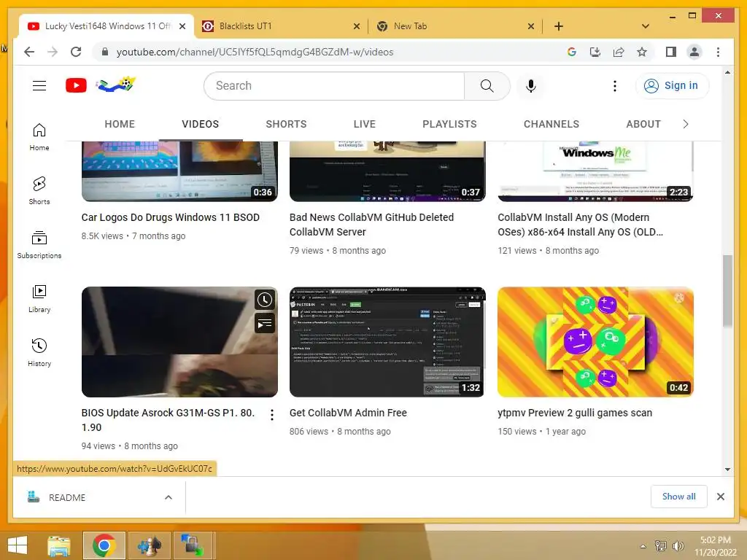Show hidden system tray icons
The width and height of the screenshot is (747, 560).
tap(643, 546)
